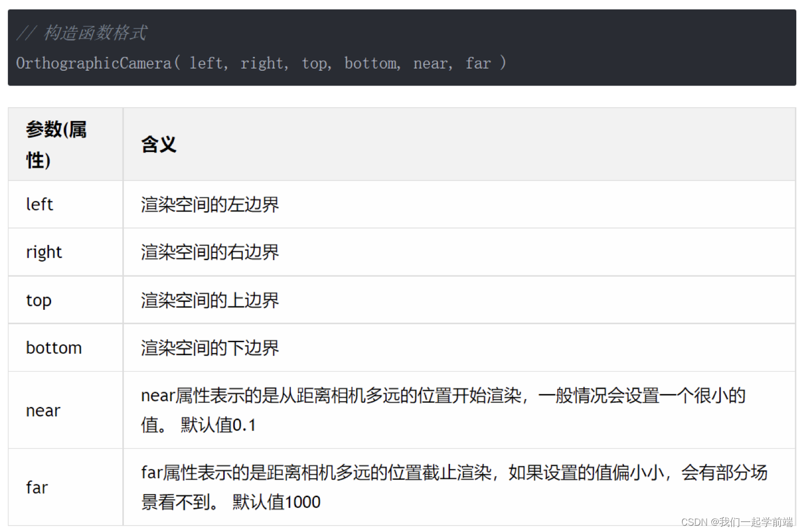Select the top row description 渲染空间的上边界
This screenshot has width=801, height=532.
[x=209, y=300]
